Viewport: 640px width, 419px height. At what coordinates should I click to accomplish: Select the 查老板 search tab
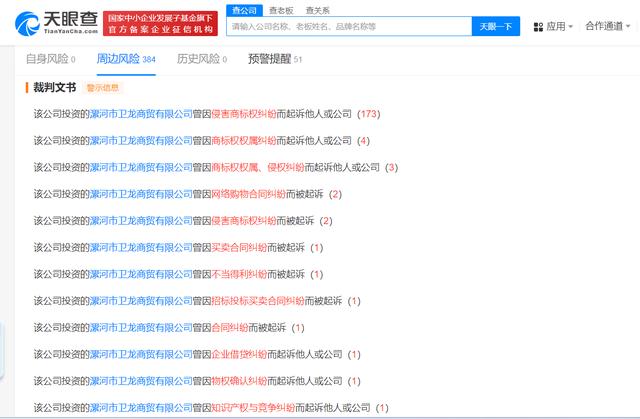pyautogui.click(x=281, y=11)
